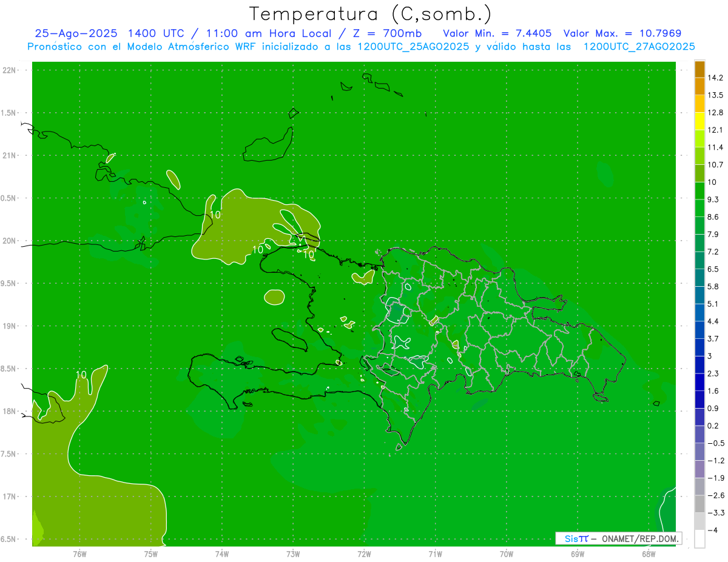Image resolution: width=728 pixels, height=562 pixels.
Task: Pick the light gray swatch between -4 and -3.3
Action: coord(699,521)
